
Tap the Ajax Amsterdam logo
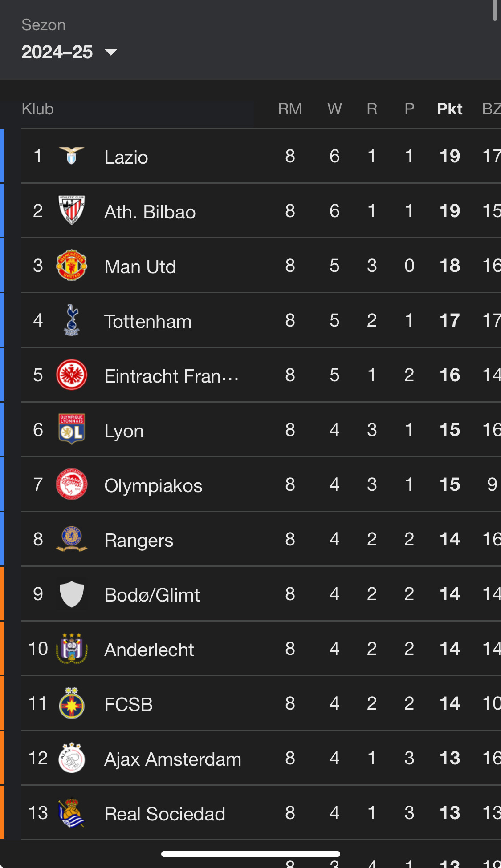point(71,758)
